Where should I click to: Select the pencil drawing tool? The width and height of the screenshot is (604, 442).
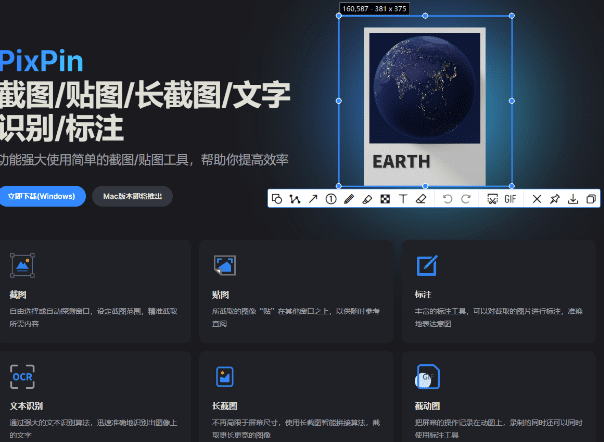(x=349, y=199)
